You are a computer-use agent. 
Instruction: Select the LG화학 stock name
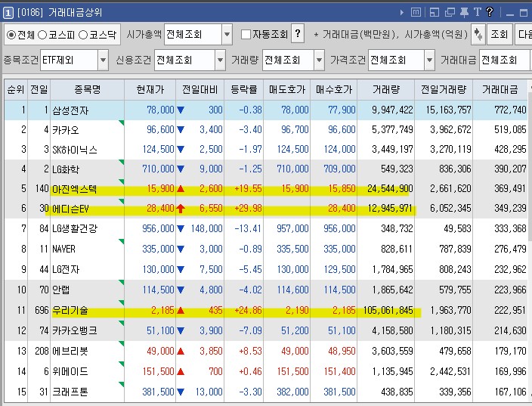coord(66,169)
